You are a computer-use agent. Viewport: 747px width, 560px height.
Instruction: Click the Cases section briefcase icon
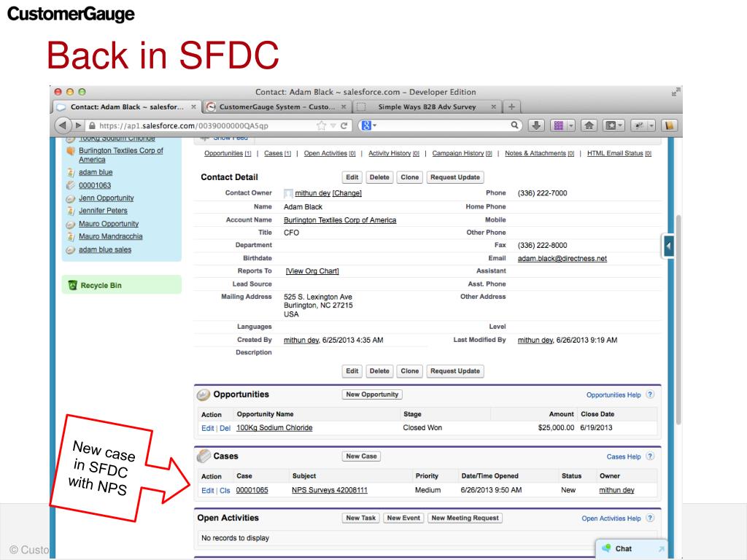point(204,456)
